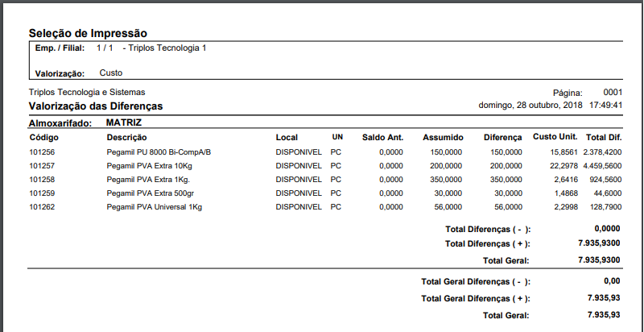The image size is (644, 332).
Task: Click the 'Descrição' column header
Action: [x=126, y=137]
